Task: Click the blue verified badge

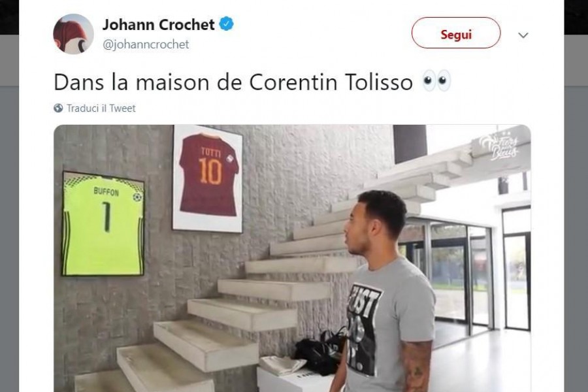Action: 227,24
